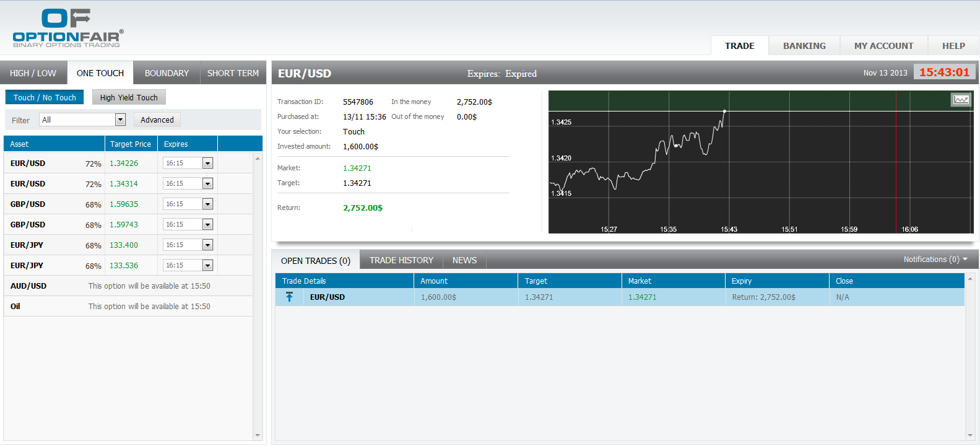Click the open trades panel scroll-down arrow
The height and width of the screenshot is (446, 980).
pyautogui.click(x=970, y=435)
